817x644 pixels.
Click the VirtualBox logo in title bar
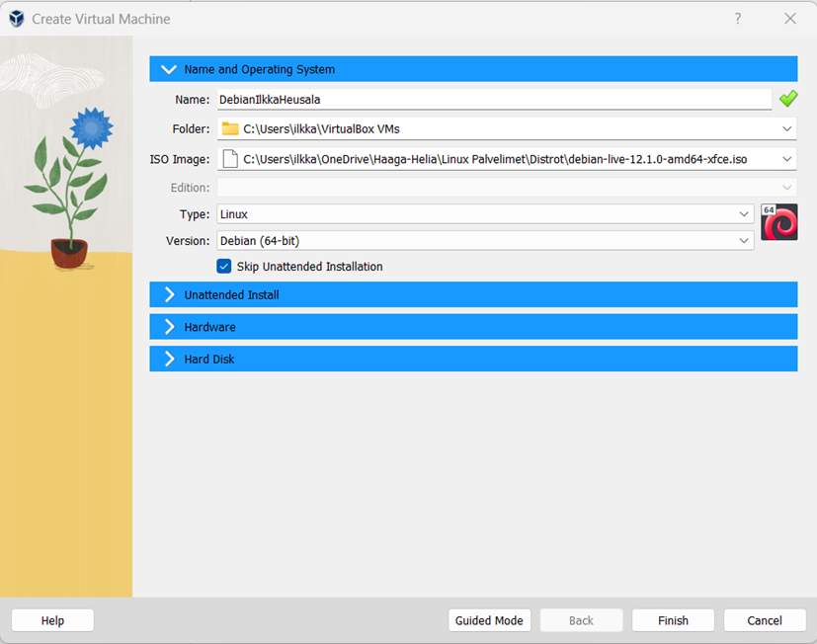(16, 19)
